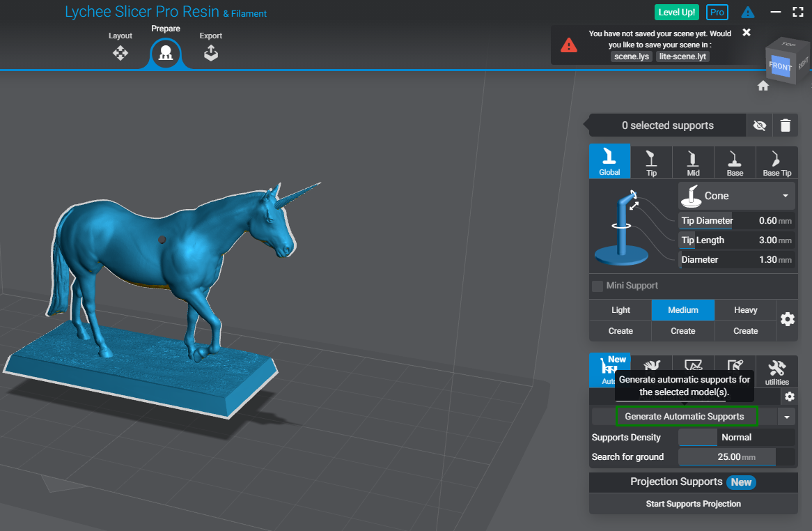Toggle visibility of selected supports

coord(759,125)
